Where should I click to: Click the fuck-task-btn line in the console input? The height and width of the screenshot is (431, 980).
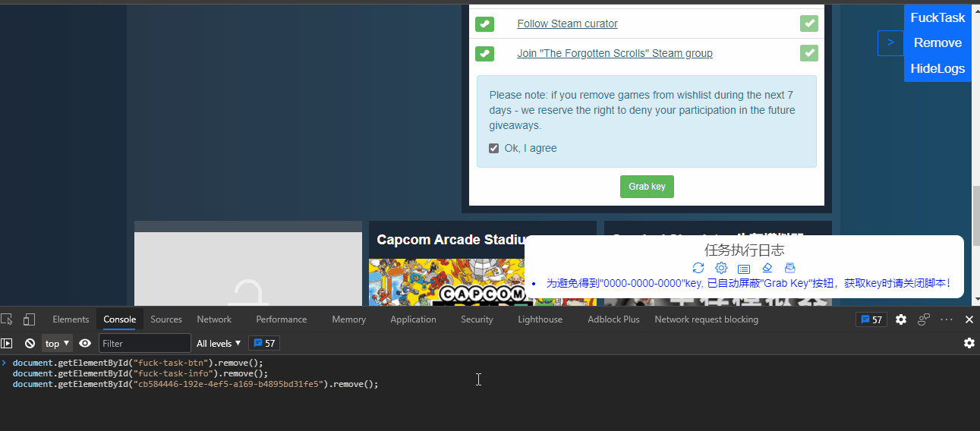tap(137, 363)
